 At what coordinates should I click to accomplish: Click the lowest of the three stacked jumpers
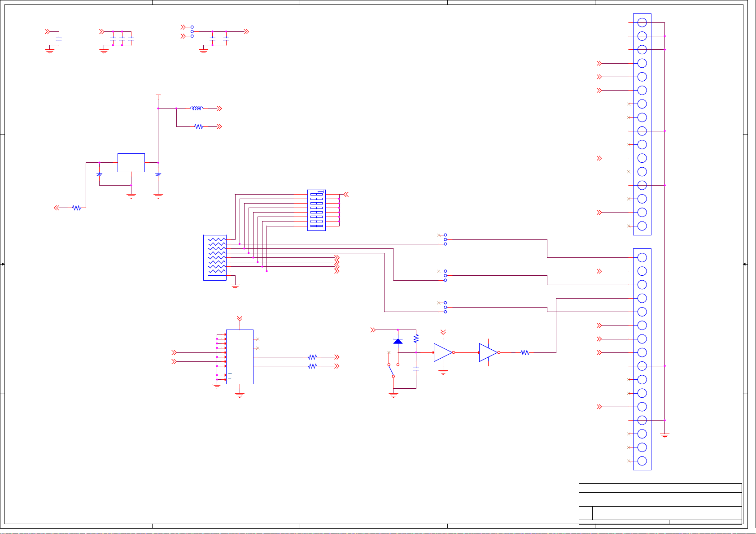pos(445,308)
